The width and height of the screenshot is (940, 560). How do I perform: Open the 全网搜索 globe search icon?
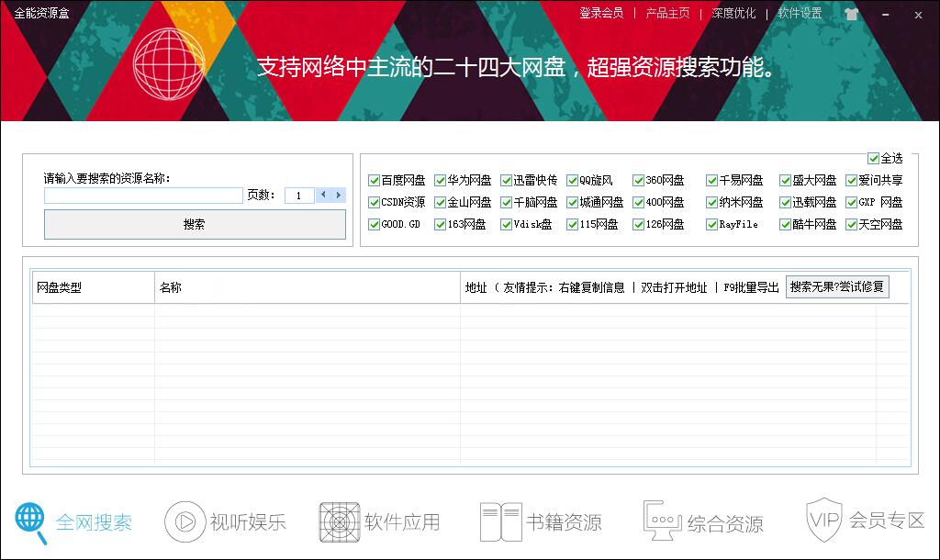31,522
